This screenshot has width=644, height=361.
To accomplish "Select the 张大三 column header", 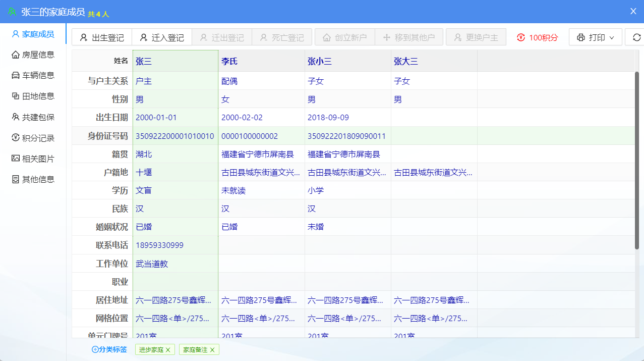I will 434,61.
